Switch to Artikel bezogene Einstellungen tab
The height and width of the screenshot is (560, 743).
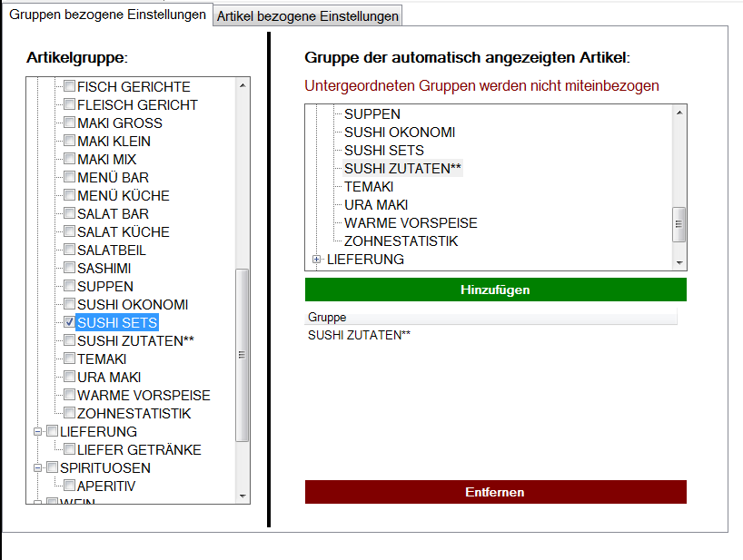[x=307, y=16]
